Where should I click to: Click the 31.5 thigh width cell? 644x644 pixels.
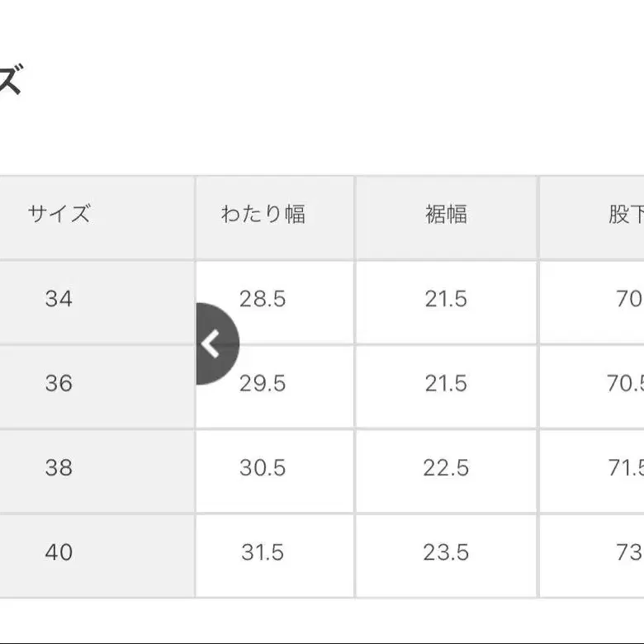click(x=263, y=552)
